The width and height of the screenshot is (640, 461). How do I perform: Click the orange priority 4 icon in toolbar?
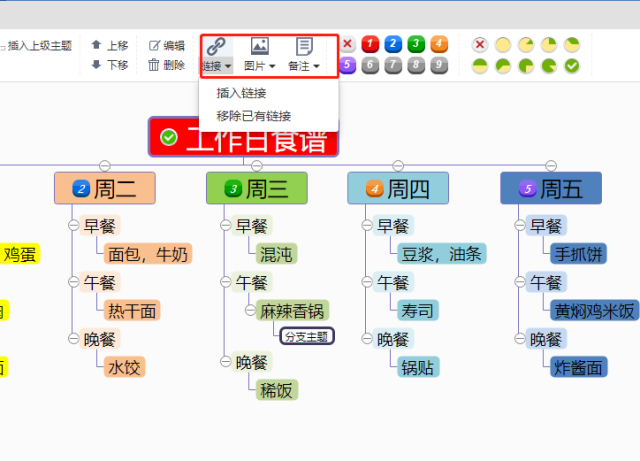439,44
